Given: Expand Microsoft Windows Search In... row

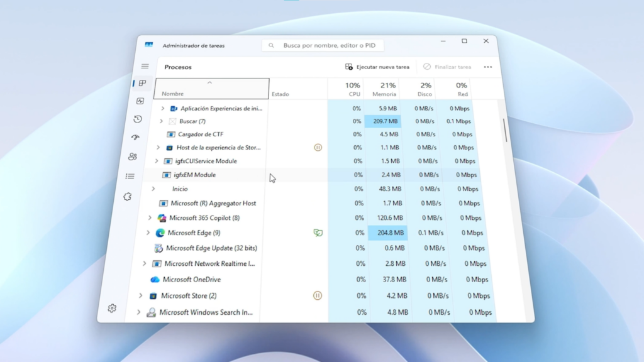Looking at the screenshot, I should [138, 312].
